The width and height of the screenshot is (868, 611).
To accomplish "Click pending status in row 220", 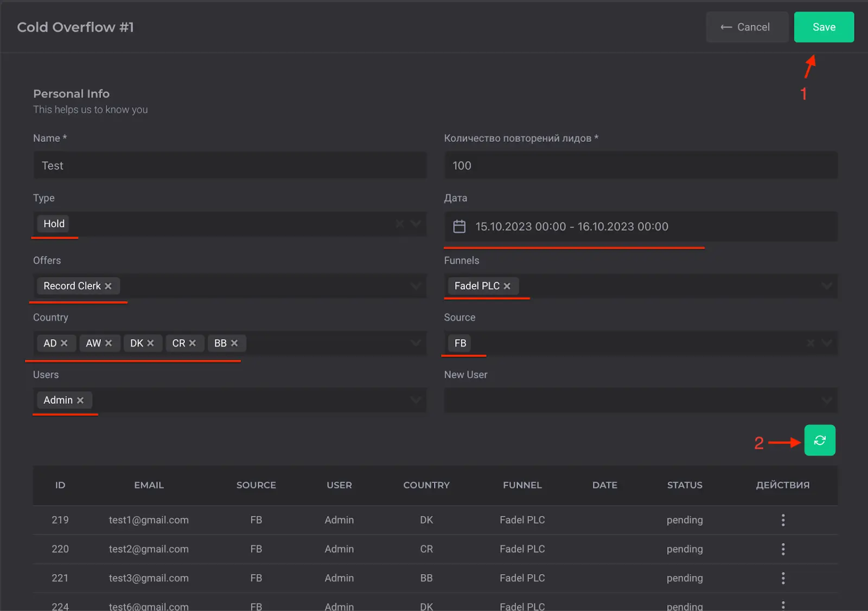I will pyautogui.click(x=685, y=549).
